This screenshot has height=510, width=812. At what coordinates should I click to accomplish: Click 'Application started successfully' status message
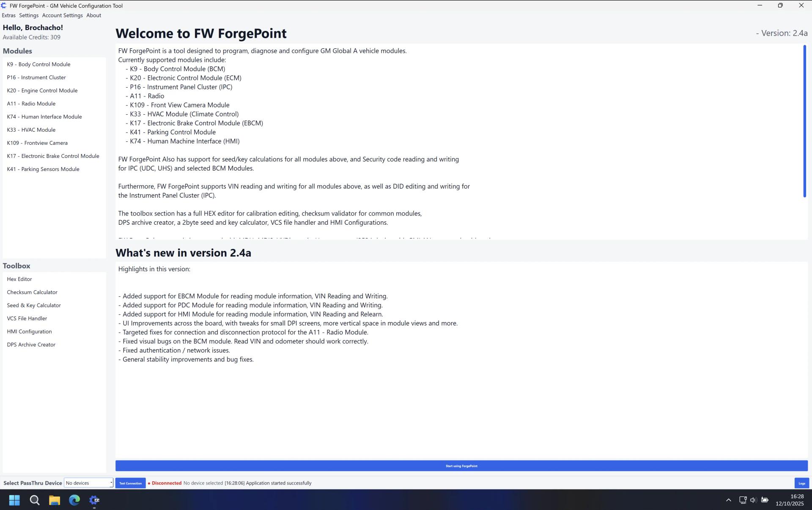[x=279, y=483]
